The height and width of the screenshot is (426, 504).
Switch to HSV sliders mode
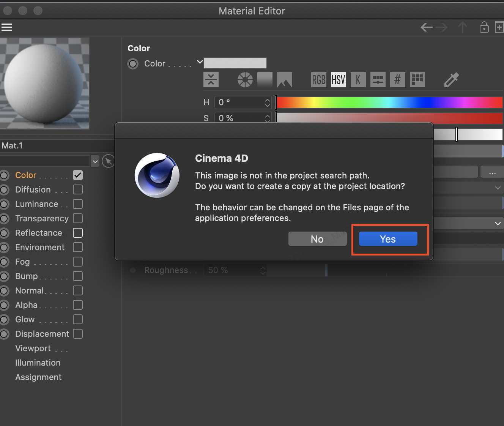tap(339, 80)
